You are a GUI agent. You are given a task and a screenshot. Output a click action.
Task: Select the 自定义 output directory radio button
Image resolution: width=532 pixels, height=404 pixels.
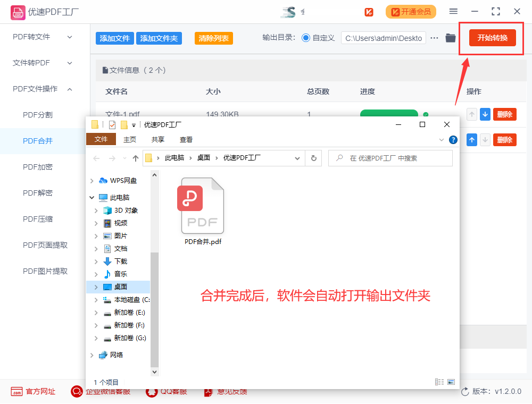coord(306,38)
